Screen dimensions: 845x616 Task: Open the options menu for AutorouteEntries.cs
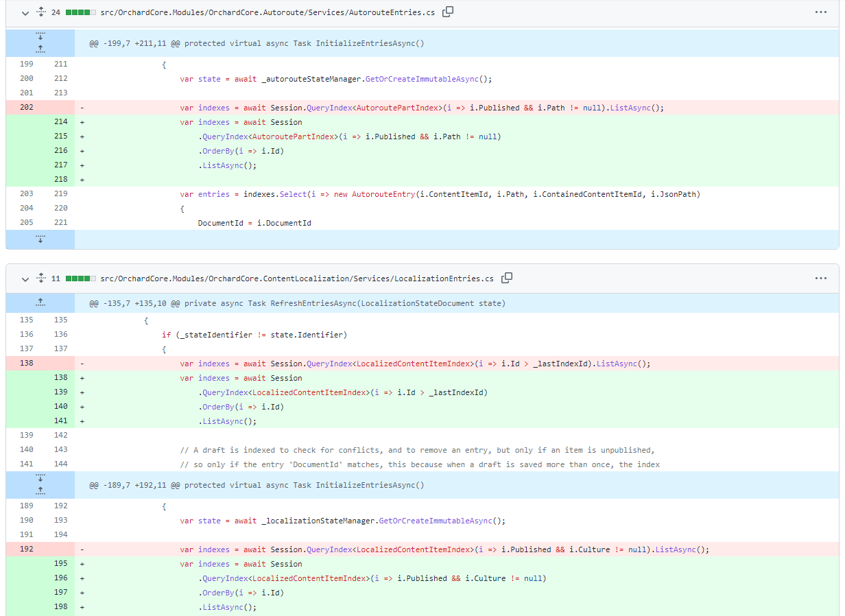[821, 12]
